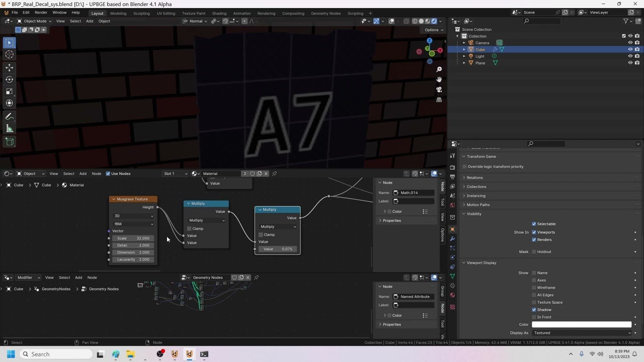644x362 pixels.
Task: Click the white object Color swatch
Action: click(581, 325)
